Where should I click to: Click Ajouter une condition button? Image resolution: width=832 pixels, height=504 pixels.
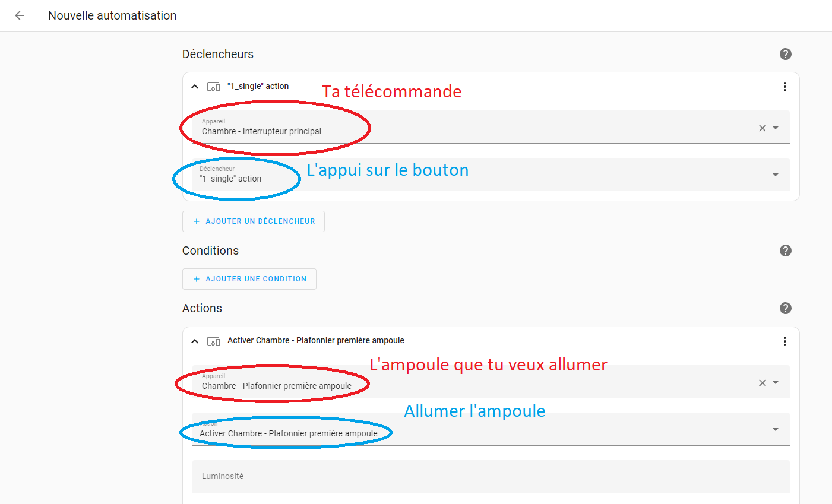pos(249,279)
